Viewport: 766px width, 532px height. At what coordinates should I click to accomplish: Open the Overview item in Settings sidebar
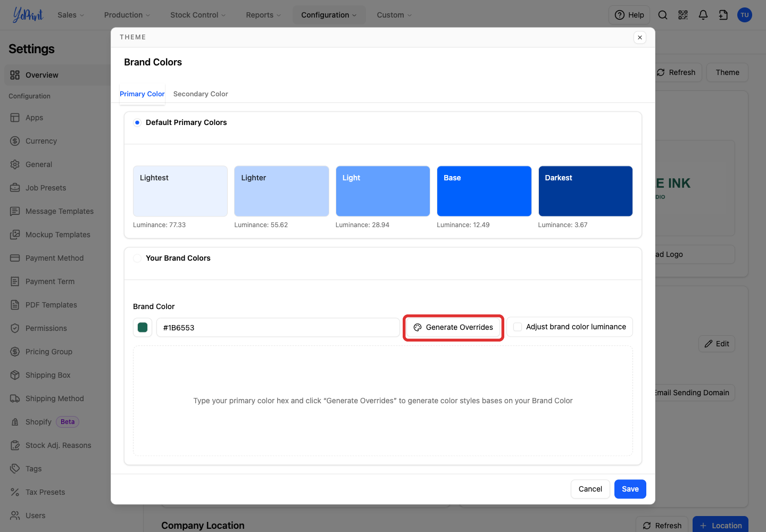point(57,75)
